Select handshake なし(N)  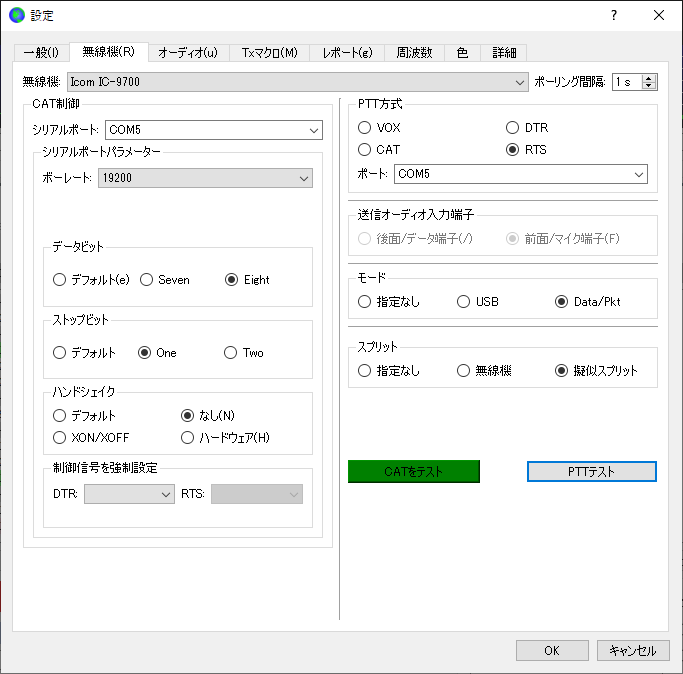(x=208, y=415)
